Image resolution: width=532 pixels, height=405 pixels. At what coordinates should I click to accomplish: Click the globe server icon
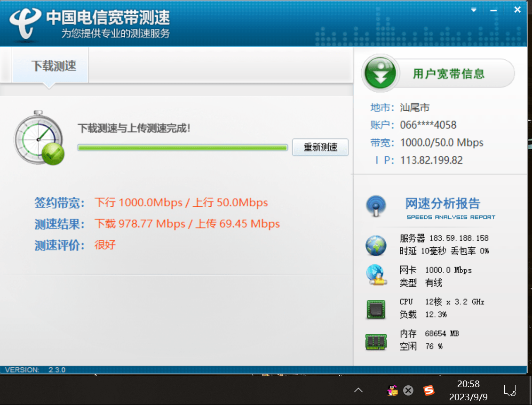[x=376, y=245]
